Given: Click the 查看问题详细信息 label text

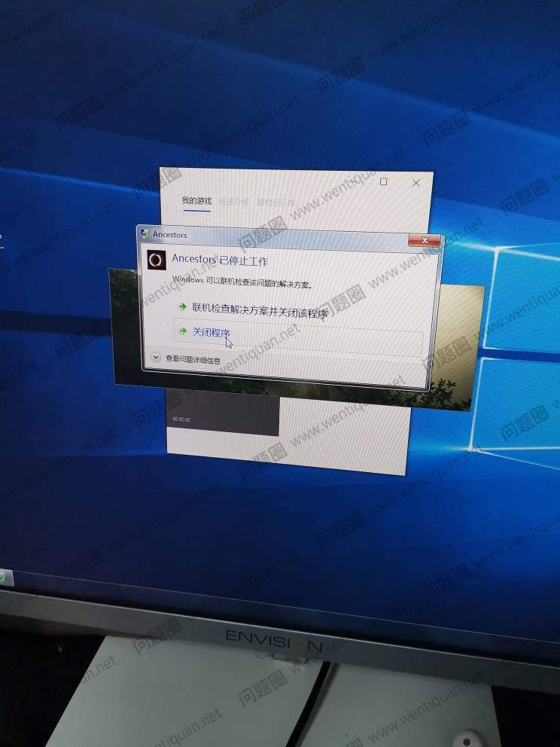Looking at the screenshot, I should click(193, 360).
